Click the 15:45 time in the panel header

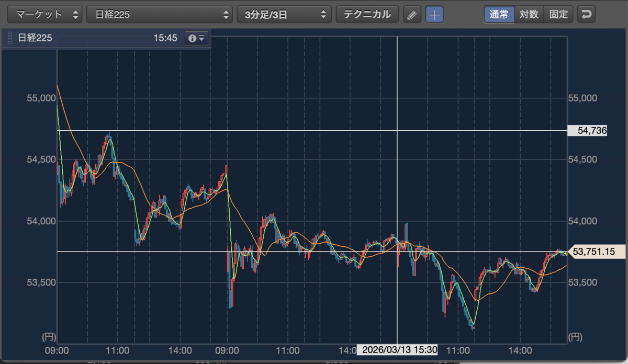(x=165, y=38)
